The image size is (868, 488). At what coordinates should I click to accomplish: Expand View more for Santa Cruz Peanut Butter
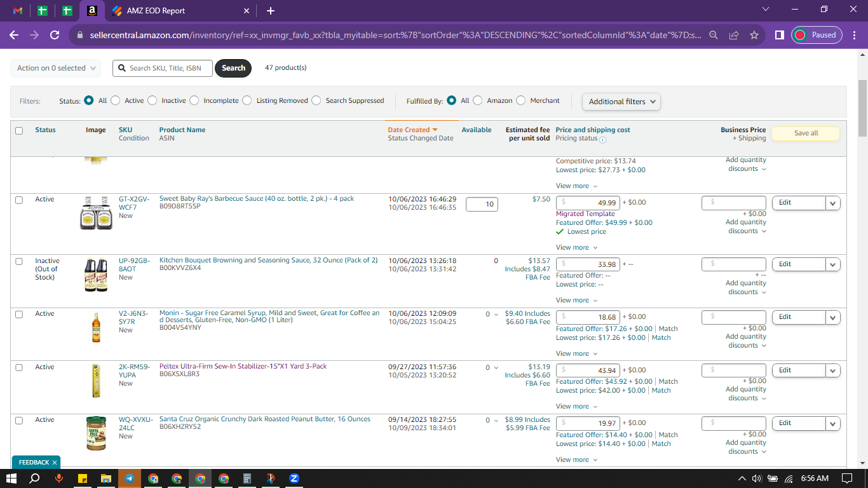(x=576, y=460)
